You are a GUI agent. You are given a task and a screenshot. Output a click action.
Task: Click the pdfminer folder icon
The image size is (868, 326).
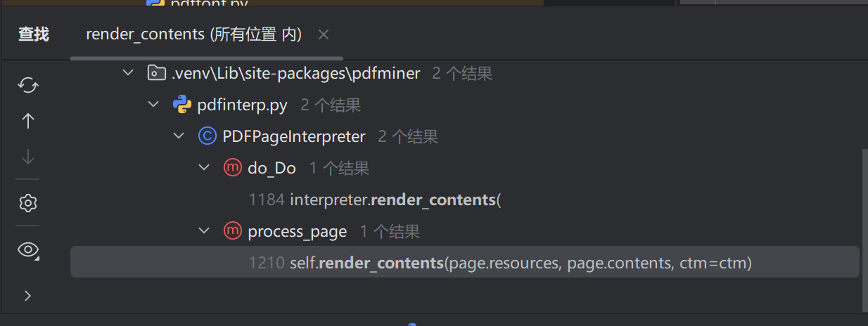[x=155, y=73]
